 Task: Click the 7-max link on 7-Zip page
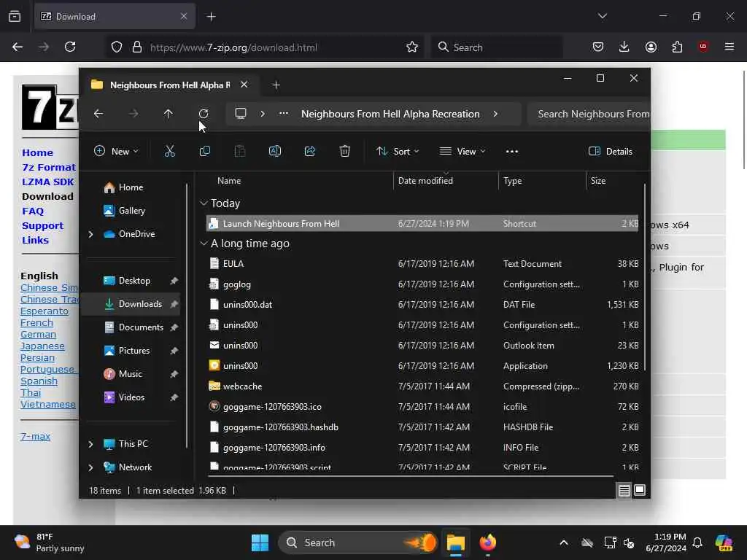pos(35,436)
